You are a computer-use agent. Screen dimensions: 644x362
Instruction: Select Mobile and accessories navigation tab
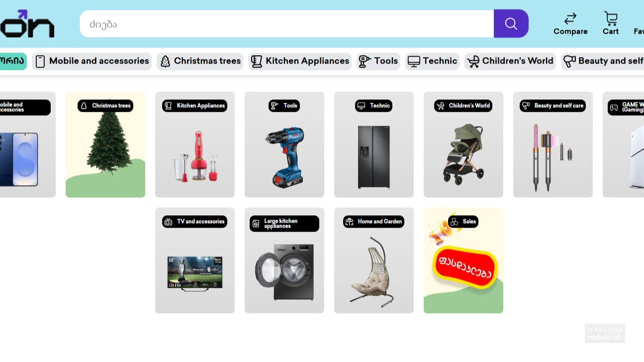(92, 61)
